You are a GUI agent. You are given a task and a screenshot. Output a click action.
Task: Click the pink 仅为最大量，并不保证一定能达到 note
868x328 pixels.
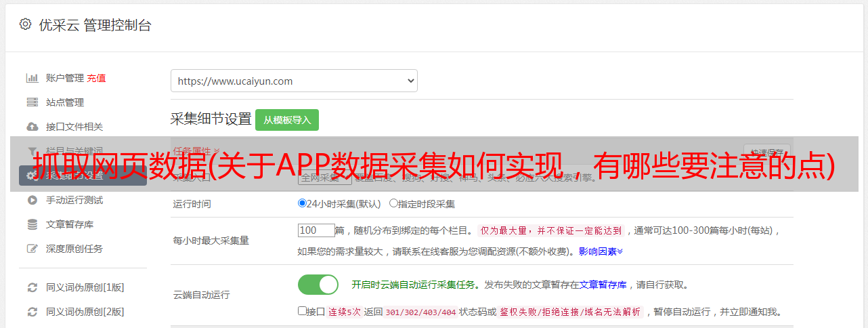(551, 230)
